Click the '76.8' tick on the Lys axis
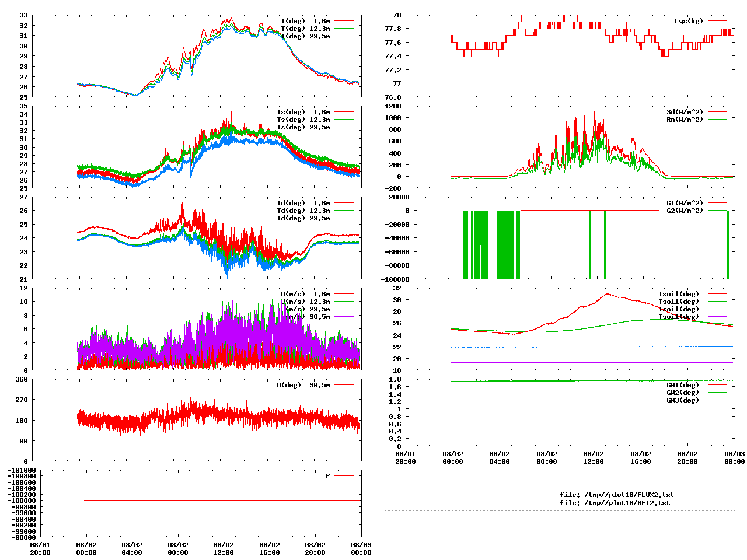Viewport: 747px width, 560px height. (393, 97)
